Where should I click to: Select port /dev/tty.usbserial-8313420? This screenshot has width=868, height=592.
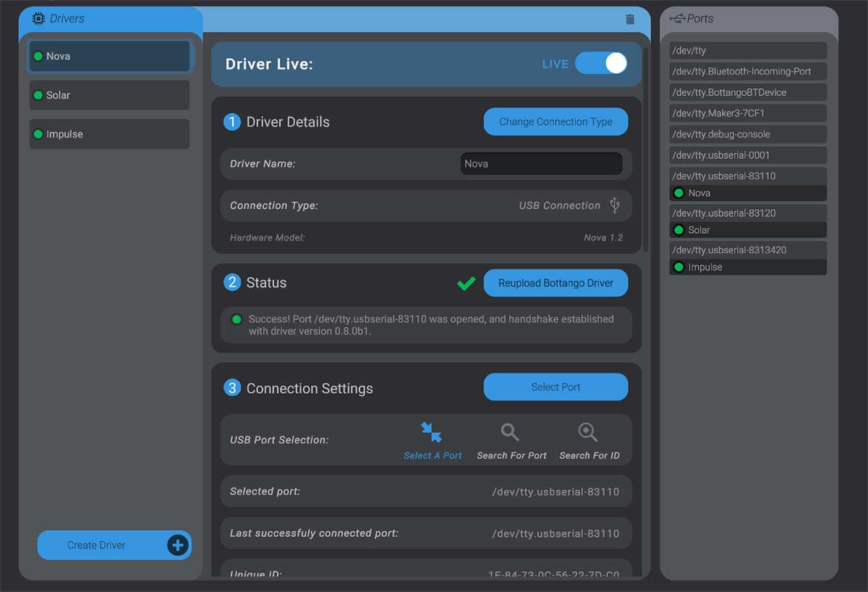click(748, 250)
